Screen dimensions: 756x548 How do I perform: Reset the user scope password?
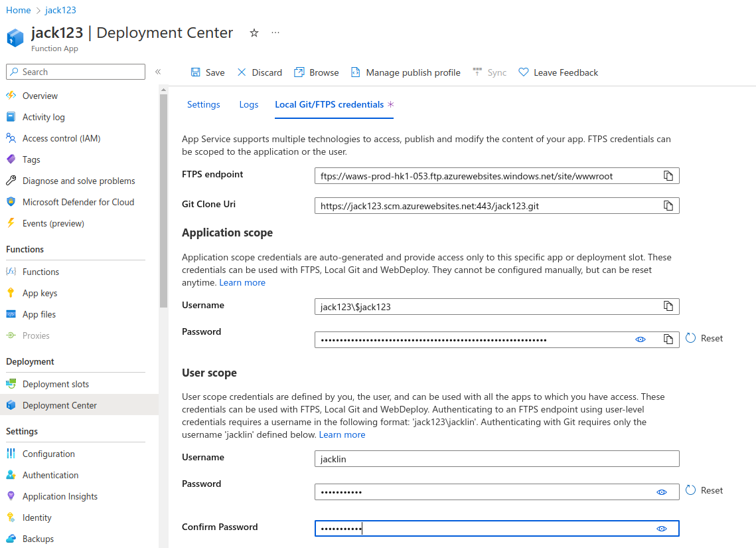[x=704, y=490]
